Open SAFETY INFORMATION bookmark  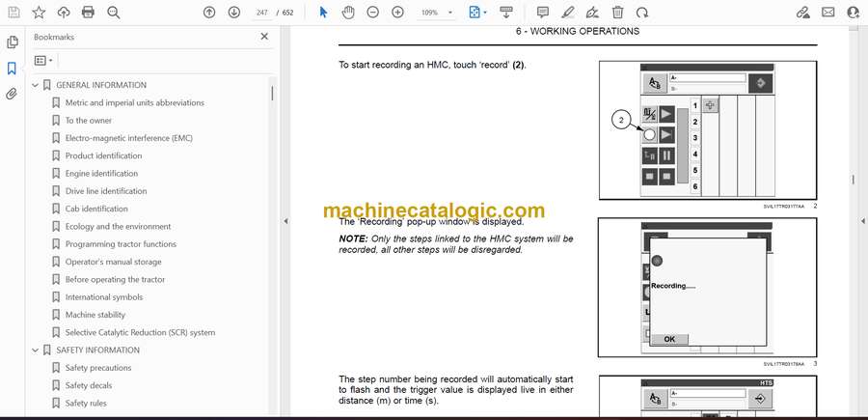[98, 350]
